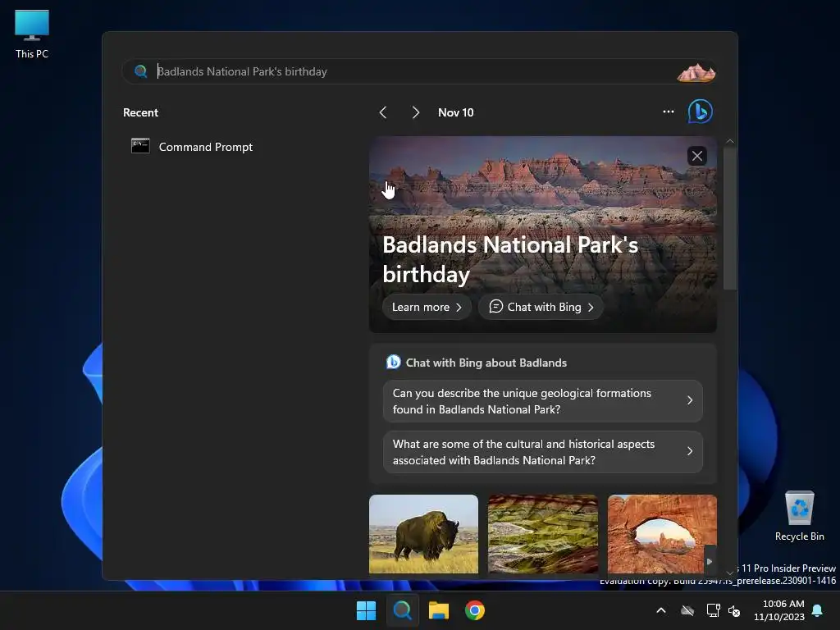This screenshot has width=840, height=630.
Task: Click the OneDrive cloud tray icon
Action: [687, 610]
